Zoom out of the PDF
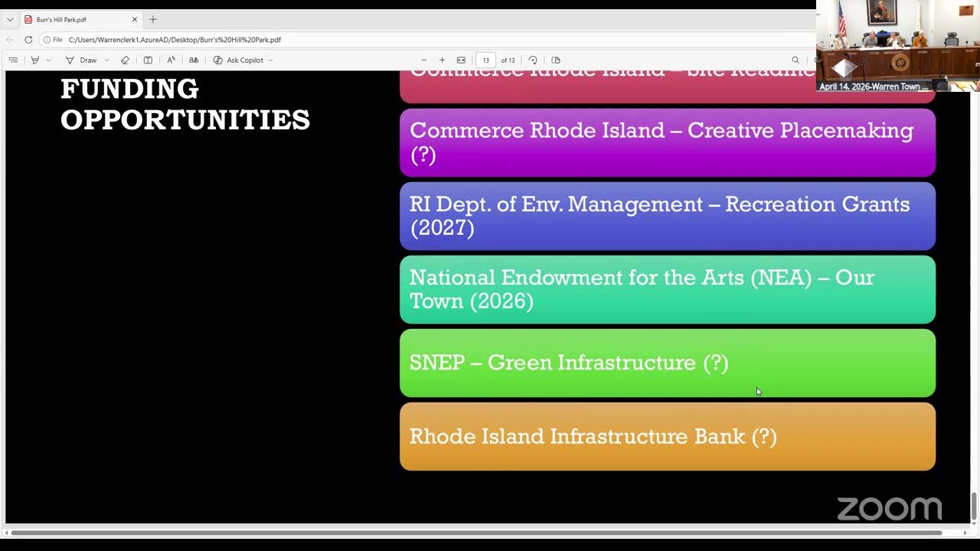980x551 pixels. coord(424,60)
